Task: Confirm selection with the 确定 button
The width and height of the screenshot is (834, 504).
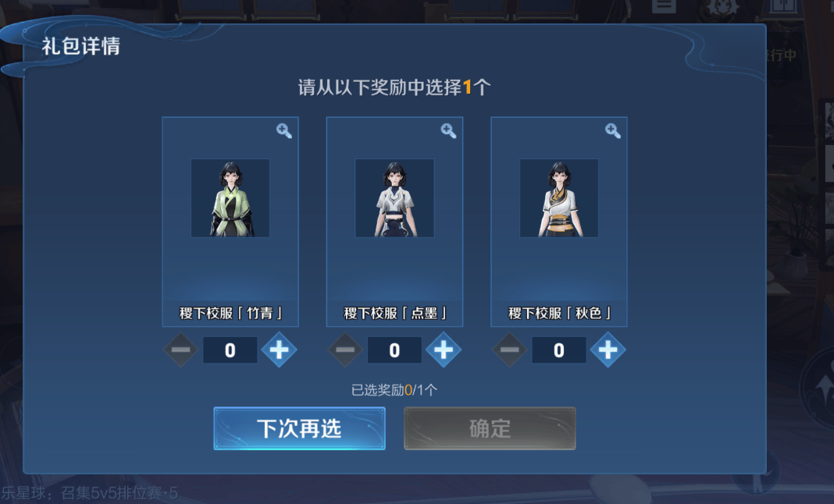Action: coord(490,428)
